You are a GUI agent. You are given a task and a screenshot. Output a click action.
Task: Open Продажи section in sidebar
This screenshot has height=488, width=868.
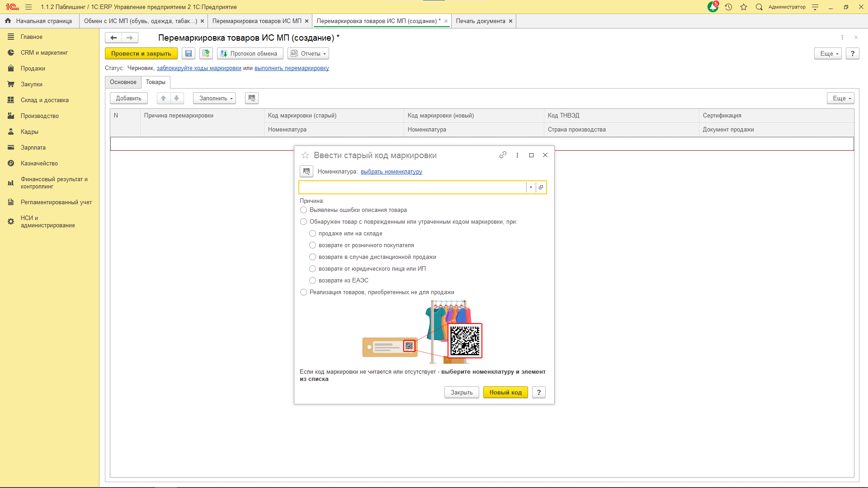tap(33, 68)
